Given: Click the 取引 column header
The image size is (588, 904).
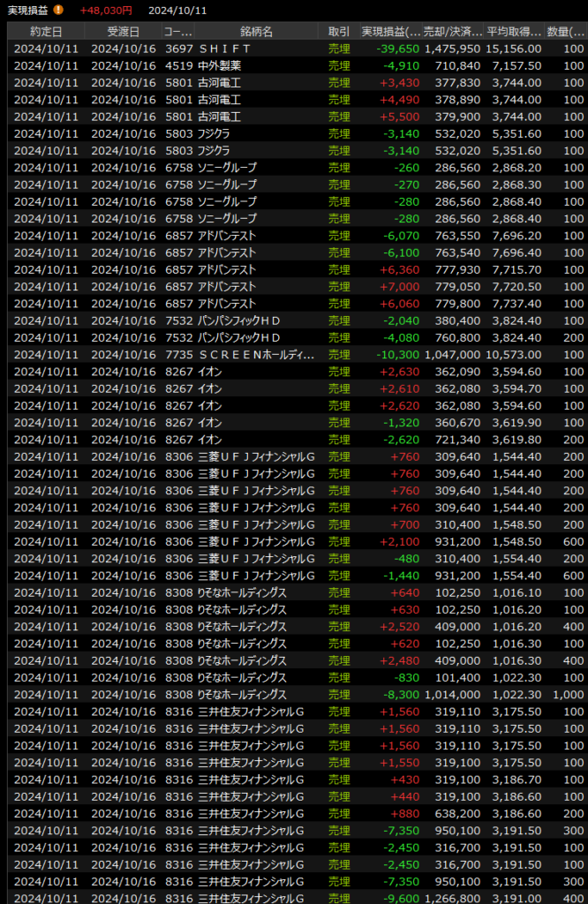Looking at the screenshot, I should [x=338, y=31].
